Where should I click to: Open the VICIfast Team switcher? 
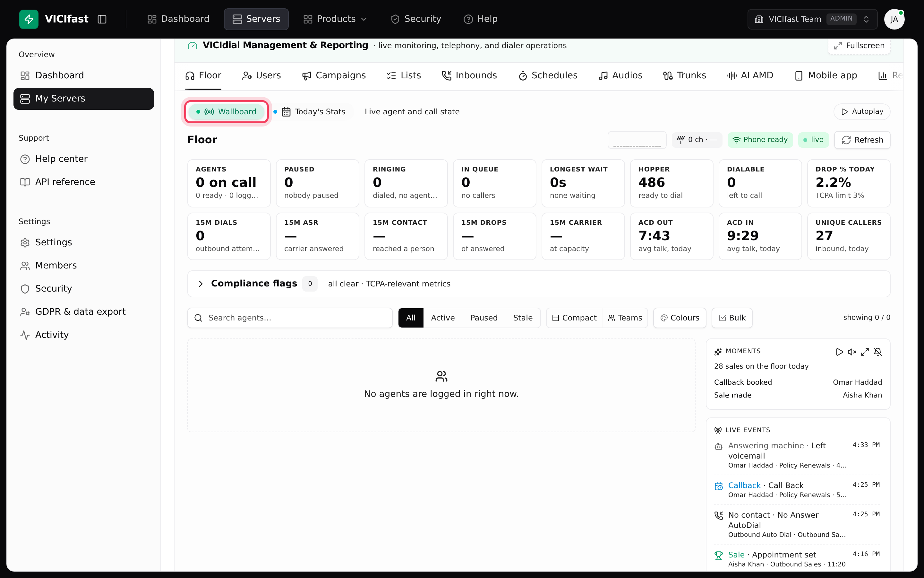point(812,19)
